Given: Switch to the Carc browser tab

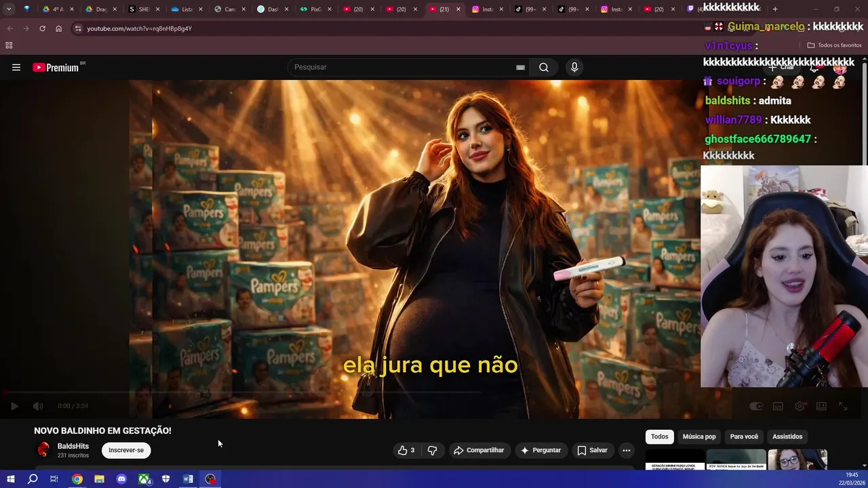Looking at the screenshot, I should tap(230, 9).
